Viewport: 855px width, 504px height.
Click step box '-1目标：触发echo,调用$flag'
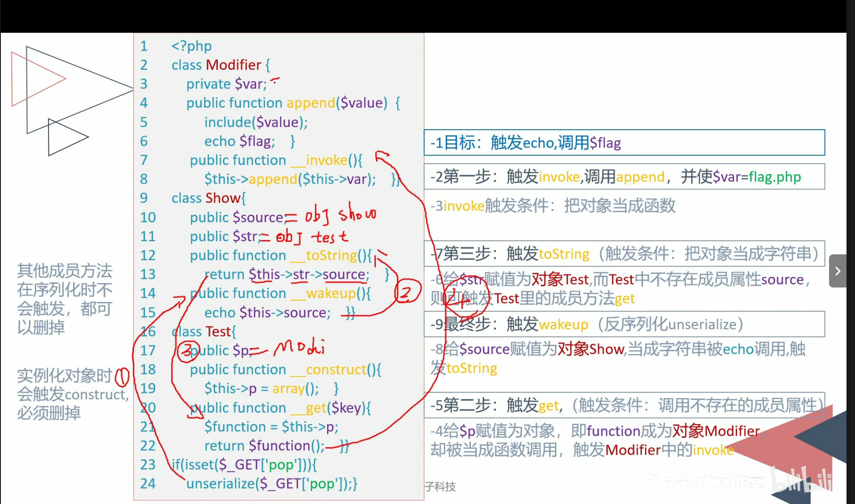pyautogui.click(x=624, y=143)
